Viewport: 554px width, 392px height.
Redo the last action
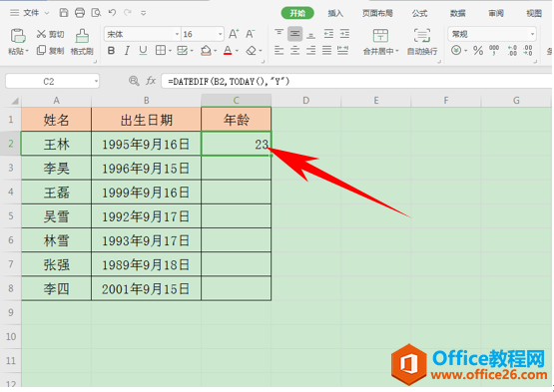click(128, 13)
